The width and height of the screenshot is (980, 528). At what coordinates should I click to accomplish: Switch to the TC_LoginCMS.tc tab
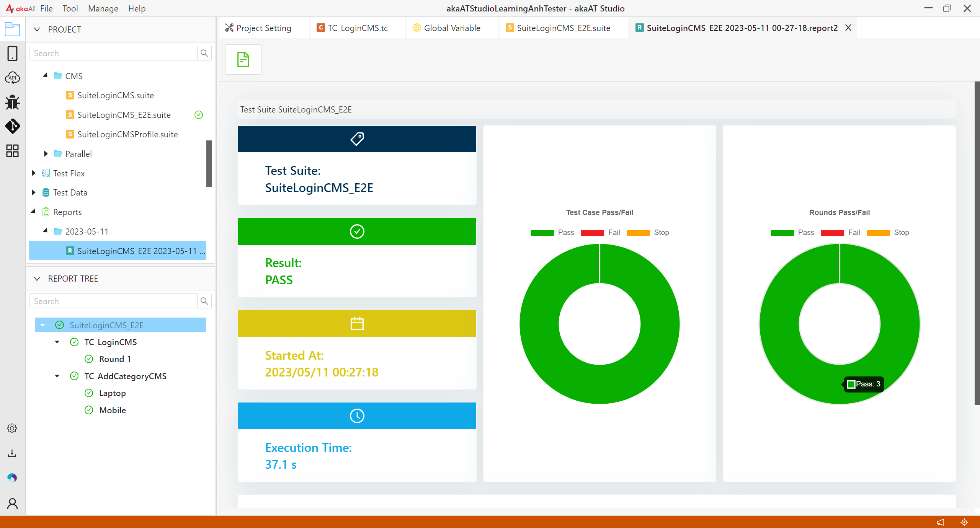(x=358, y=28)
